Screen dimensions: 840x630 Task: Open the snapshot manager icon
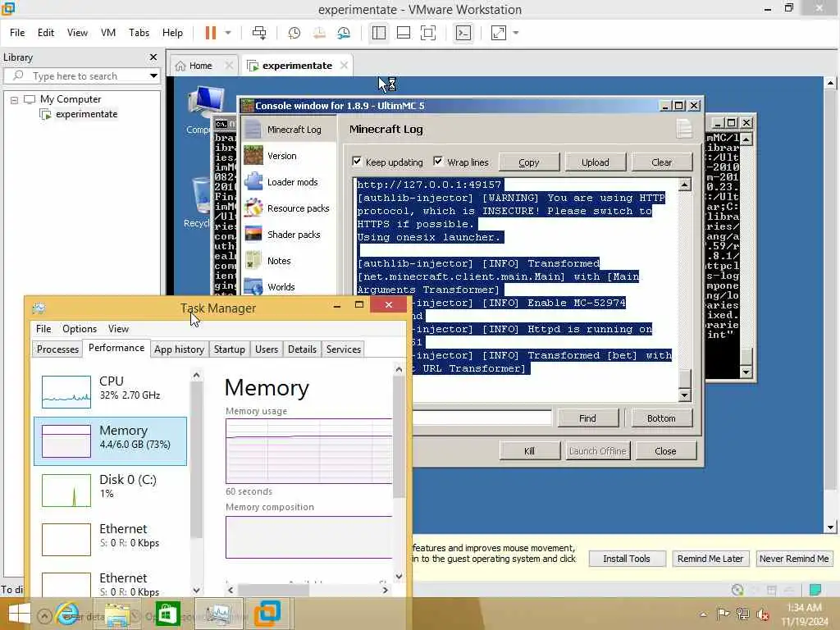coord(344,33)
